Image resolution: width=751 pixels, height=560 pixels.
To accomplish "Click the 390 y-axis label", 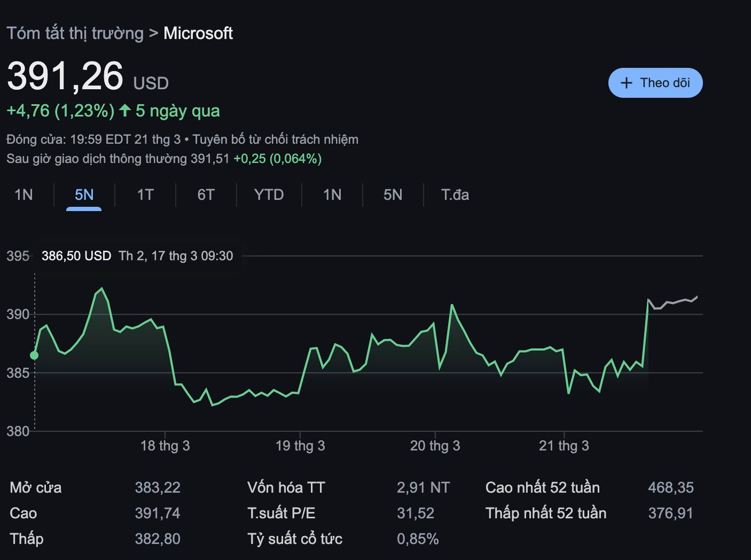I will pyautogui.click(x=18, y=314).
